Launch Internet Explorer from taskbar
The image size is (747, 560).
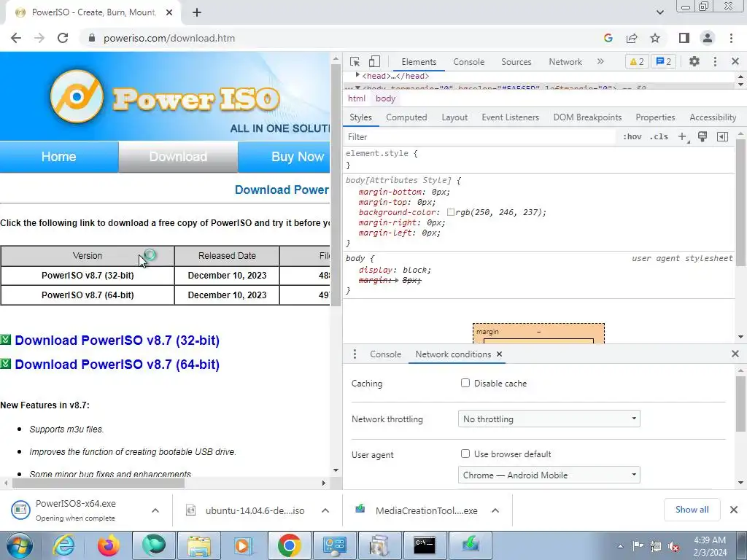coord(64,545)
